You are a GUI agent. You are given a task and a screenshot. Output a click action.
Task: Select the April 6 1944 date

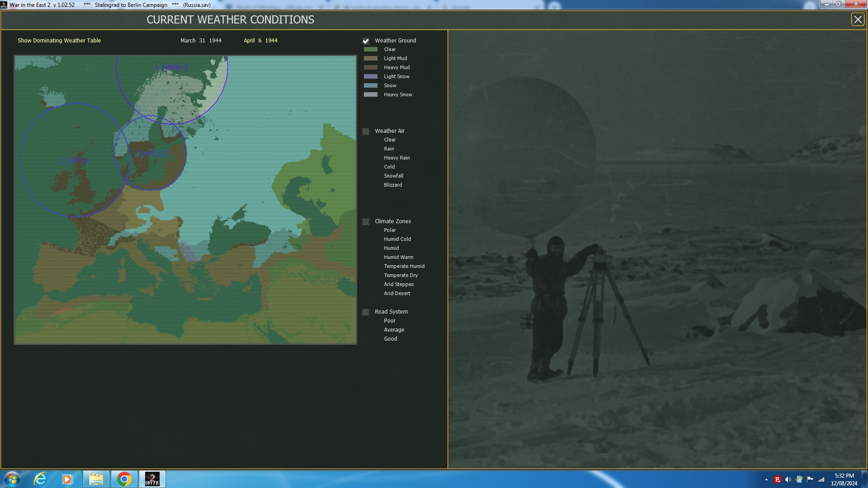(260, 41)
